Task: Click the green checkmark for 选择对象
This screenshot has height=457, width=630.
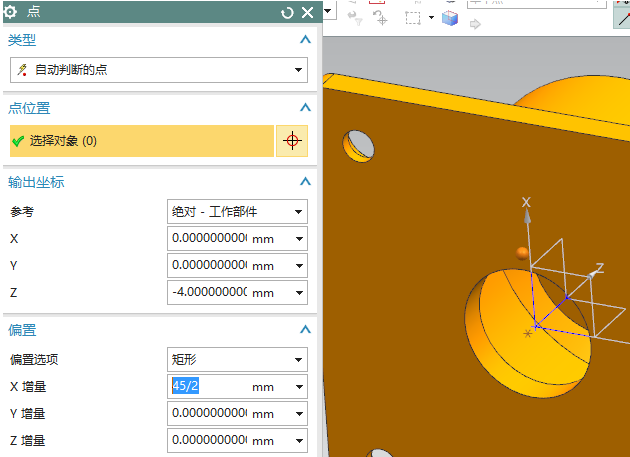Action: 17,141
